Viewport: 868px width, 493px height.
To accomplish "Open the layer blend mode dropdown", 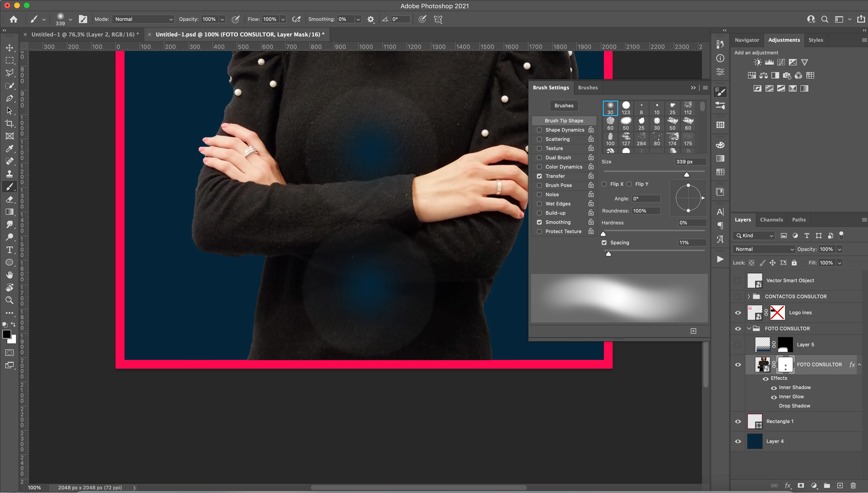I will 764,249.
